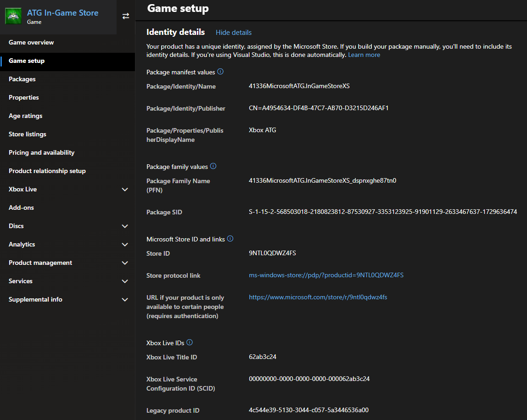This screenshot has width=527, height=420.
Task: Expand the Discs section
Action: point(67,226)
